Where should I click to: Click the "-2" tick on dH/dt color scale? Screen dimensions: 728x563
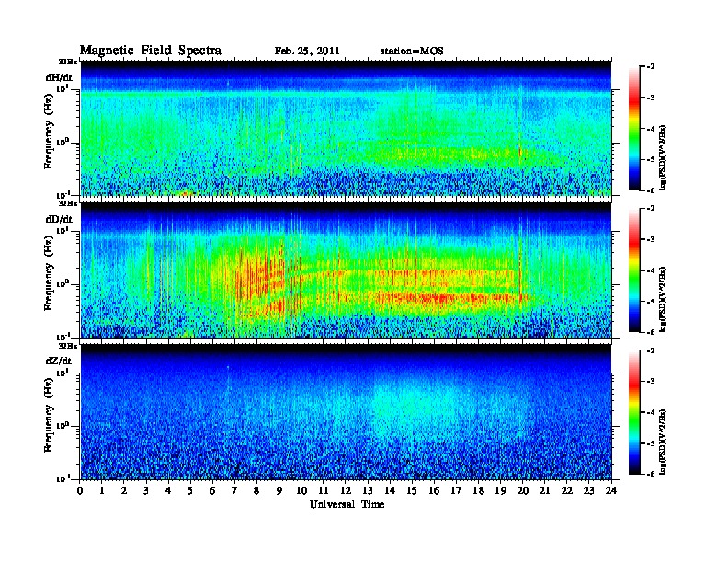click(651, 67)
